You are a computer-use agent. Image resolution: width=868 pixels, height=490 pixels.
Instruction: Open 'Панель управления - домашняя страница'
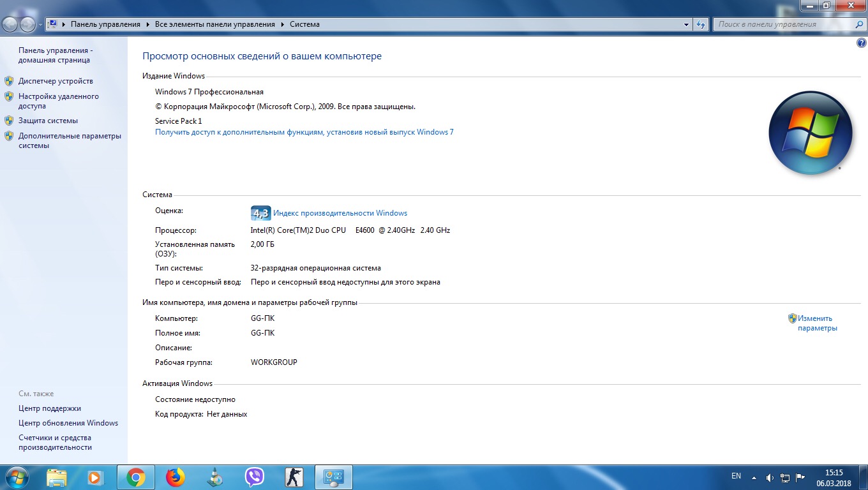(56, 55)
